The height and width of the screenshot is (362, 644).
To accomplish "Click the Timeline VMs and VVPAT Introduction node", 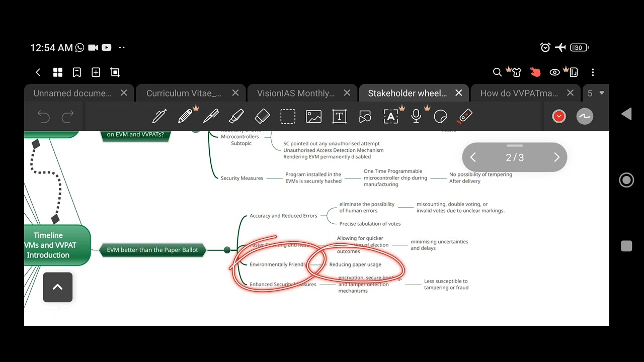I will [57, 245].
